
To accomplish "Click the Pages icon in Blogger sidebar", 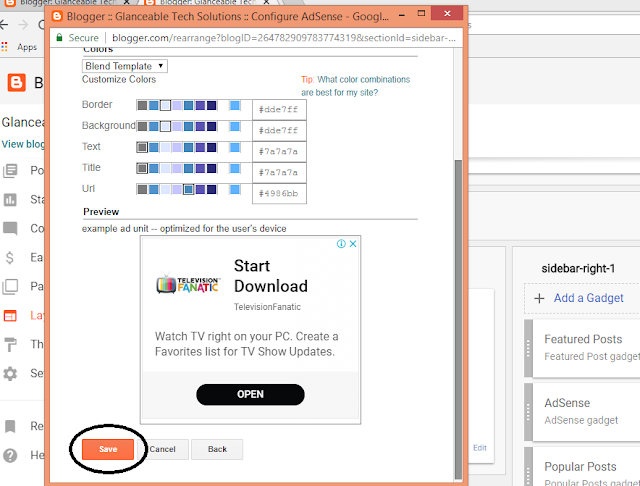I will [10, 286].
